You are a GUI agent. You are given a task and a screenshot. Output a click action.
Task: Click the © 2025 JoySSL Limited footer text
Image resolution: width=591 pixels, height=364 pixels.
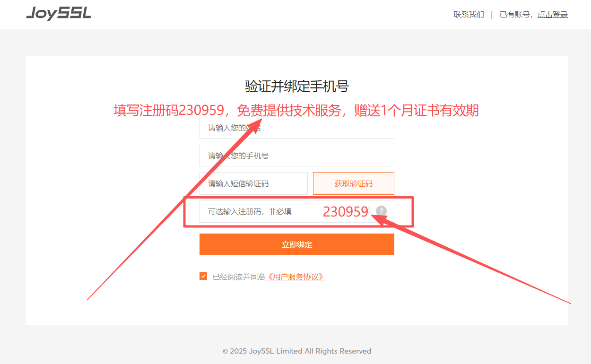(297, 351)
